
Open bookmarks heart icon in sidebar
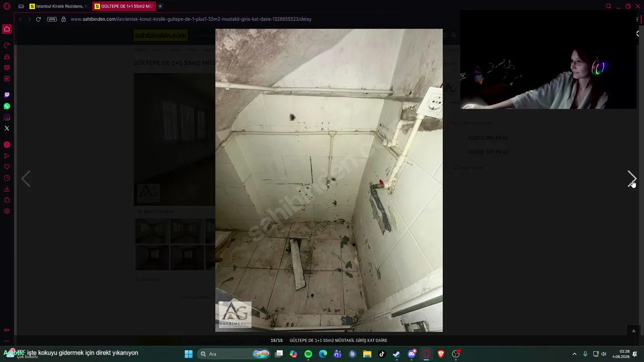point(7,167)
